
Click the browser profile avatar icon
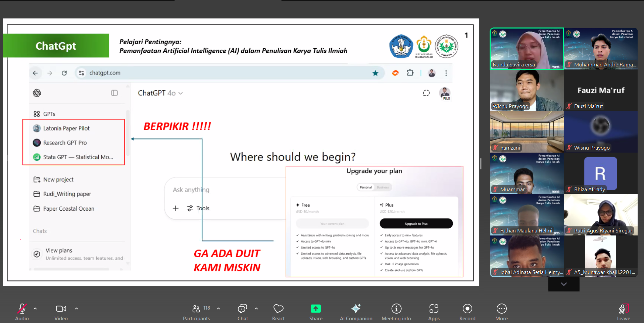pyautogui.click(x=432, y=73)
